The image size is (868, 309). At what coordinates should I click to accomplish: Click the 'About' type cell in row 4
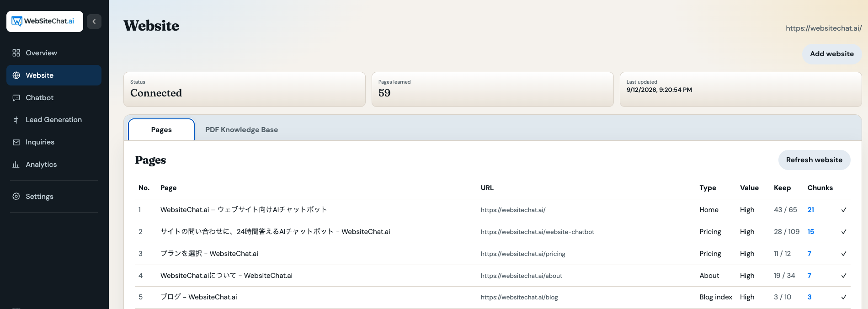coord(709,276)
